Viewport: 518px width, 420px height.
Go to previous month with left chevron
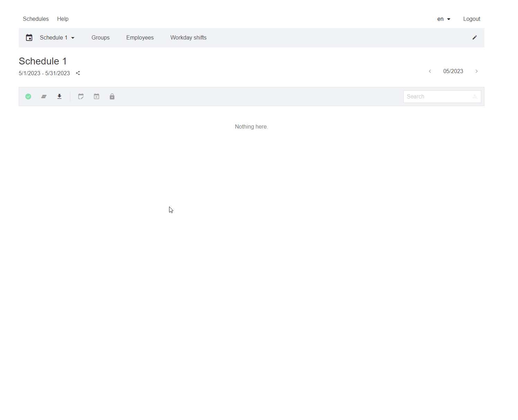tap(430, 71)
